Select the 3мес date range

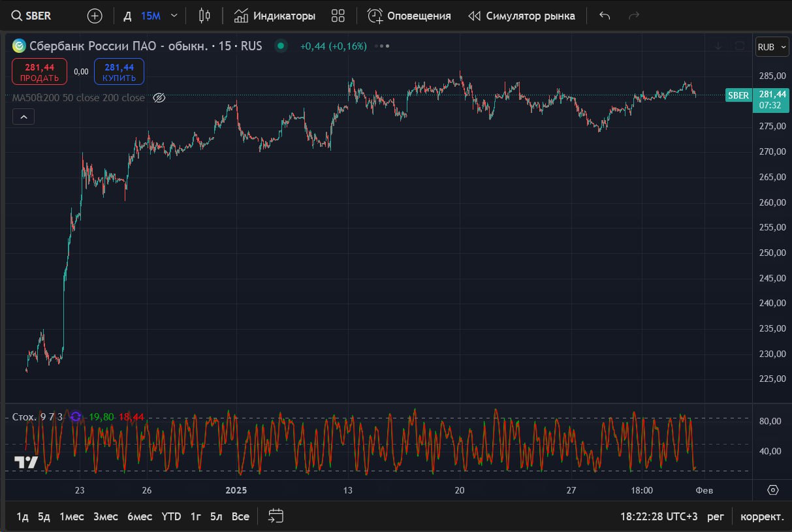pyautogui.click(x=106, y=516)
